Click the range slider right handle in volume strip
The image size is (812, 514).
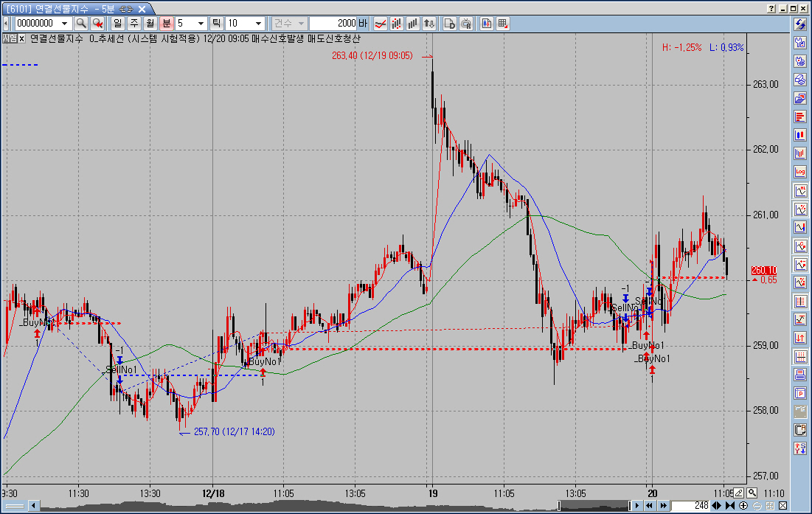[630, 506]
